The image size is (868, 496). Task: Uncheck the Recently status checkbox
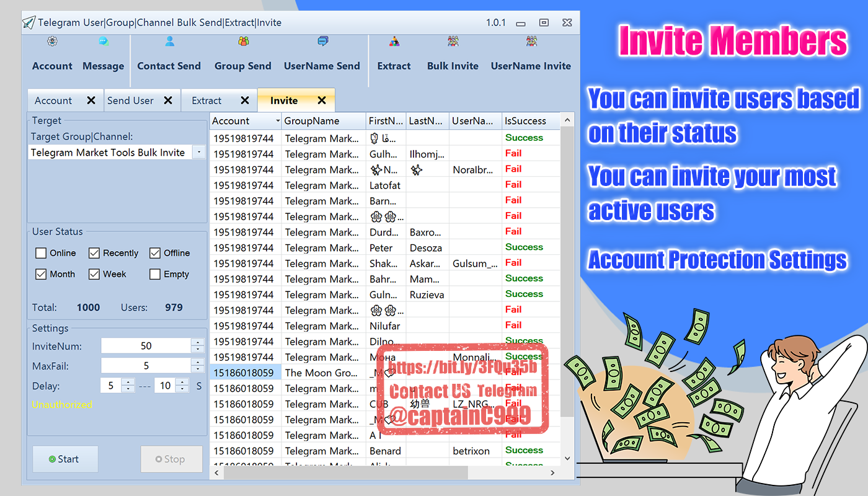click(94, 253)
